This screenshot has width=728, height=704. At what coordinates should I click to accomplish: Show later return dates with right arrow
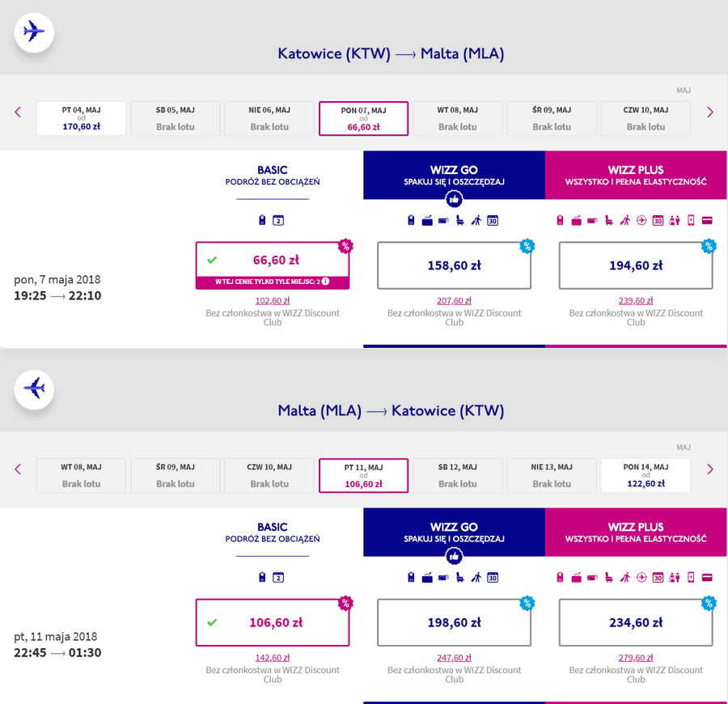tap(710, 469)
